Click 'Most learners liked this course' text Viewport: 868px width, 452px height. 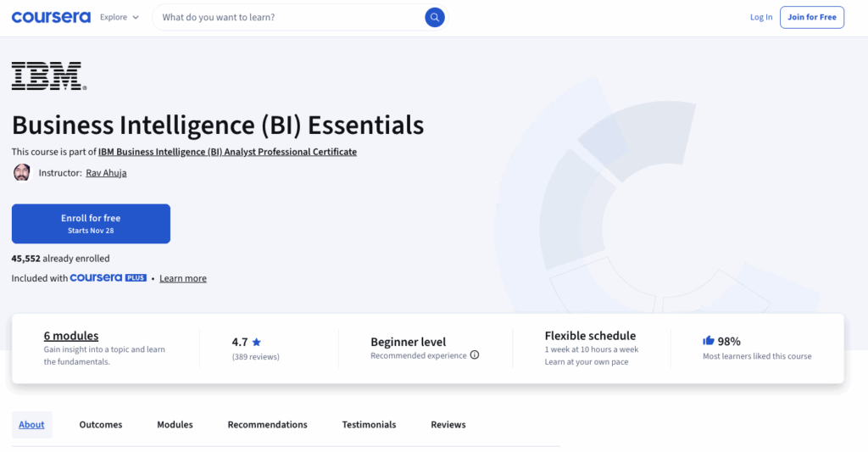(x=757, y=356)
